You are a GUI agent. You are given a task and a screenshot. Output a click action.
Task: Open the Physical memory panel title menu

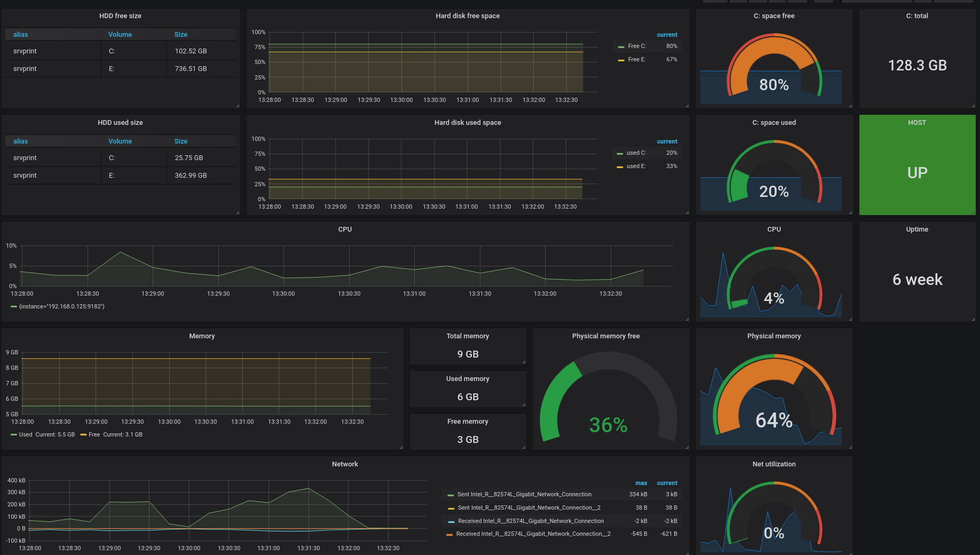(x=774, y=336)
